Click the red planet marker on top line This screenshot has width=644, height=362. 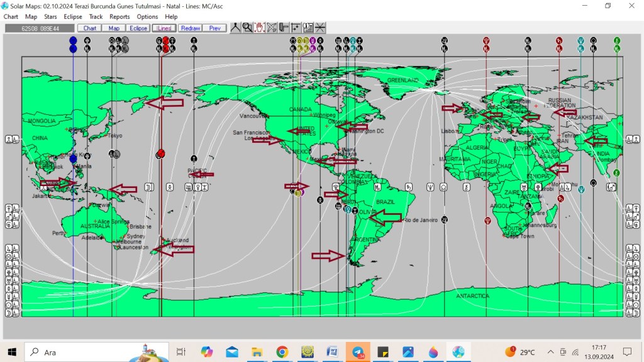165,41
